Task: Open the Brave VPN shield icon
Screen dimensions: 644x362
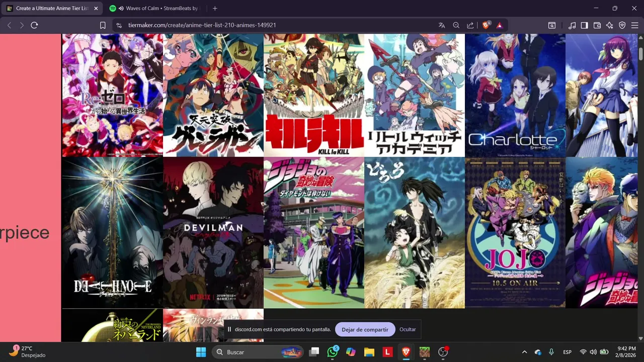Action: click(x=622, y=25)
